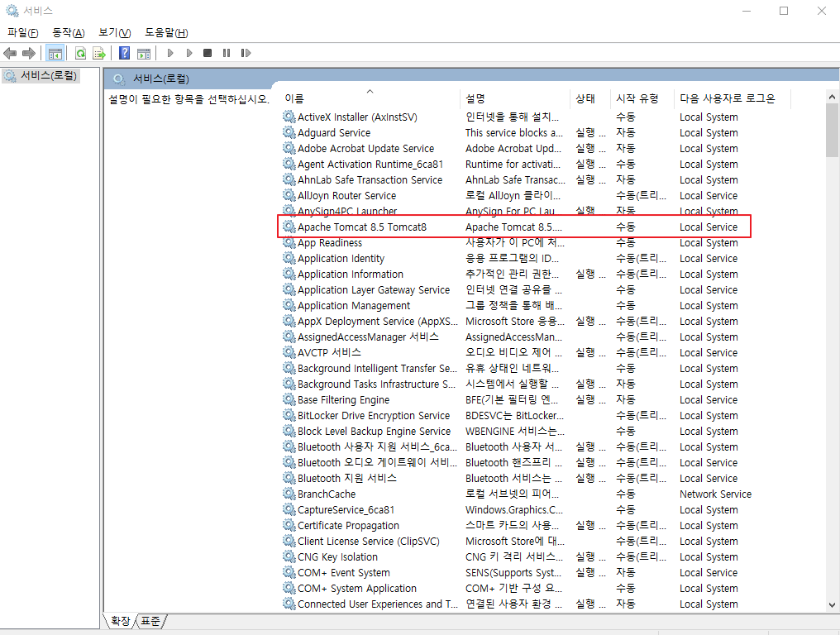Screen dimensions: 840x635
Task: Click Network Service logon cell
Action: point(715,494)
